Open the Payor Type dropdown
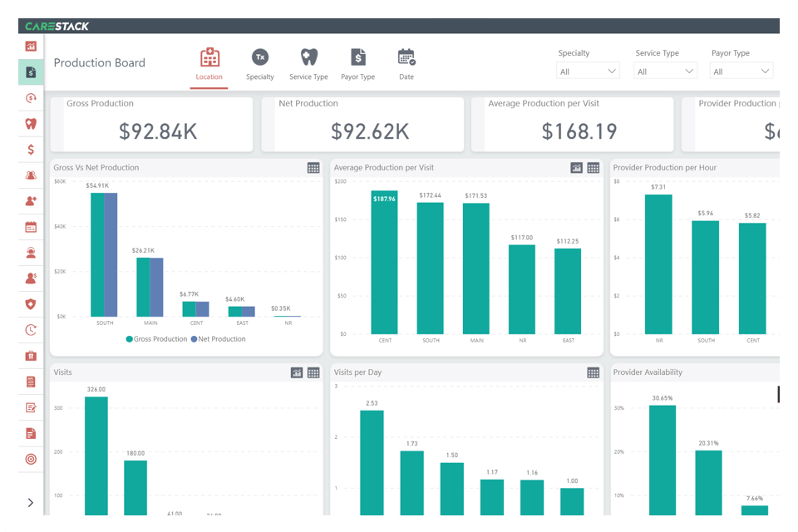Screen dimensions: 798x532 (741, 71)
